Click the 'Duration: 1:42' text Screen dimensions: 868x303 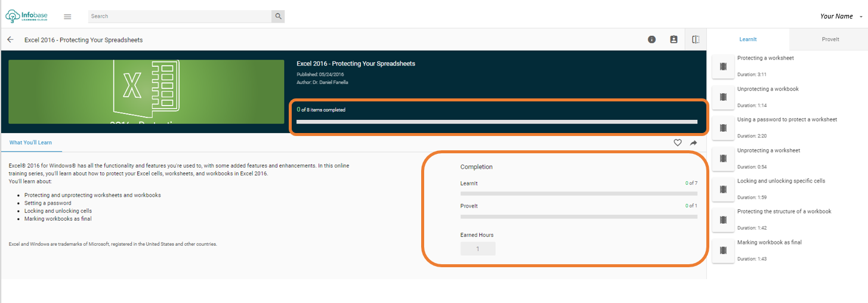pyautogui.click(x=752, y=228)
